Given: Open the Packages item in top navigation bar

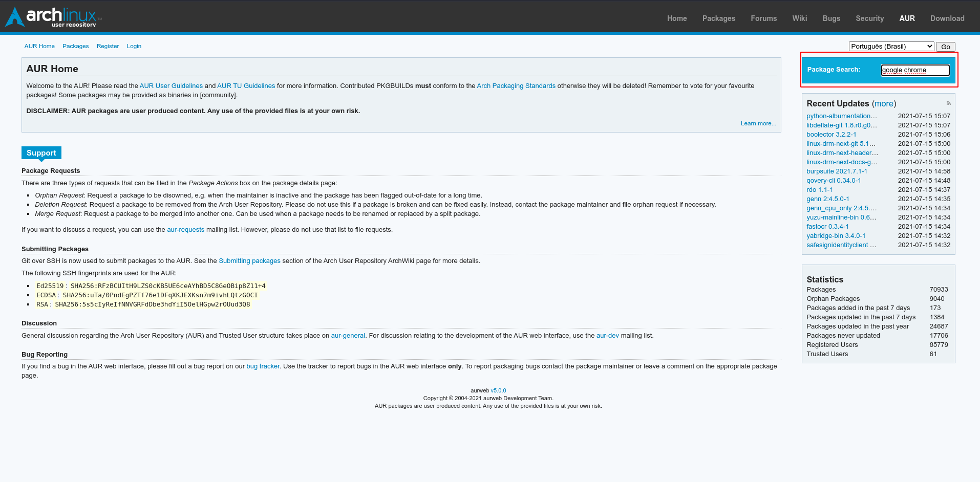Looking at the screenshot, I should 718,18.
